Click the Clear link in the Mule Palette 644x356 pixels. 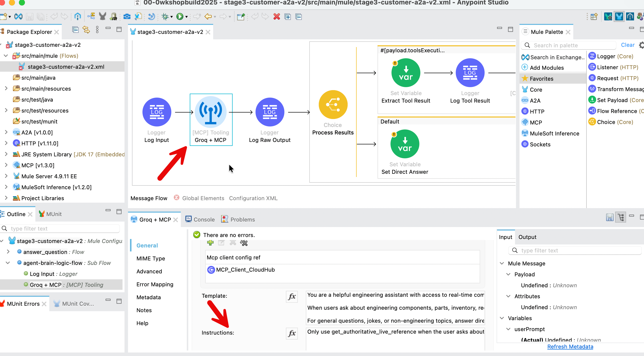[628, 45]
